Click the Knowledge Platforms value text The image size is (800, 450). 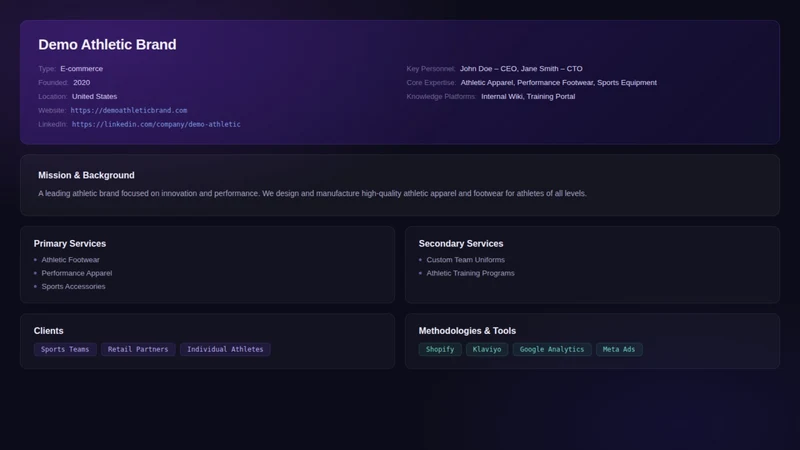[528, 96]
